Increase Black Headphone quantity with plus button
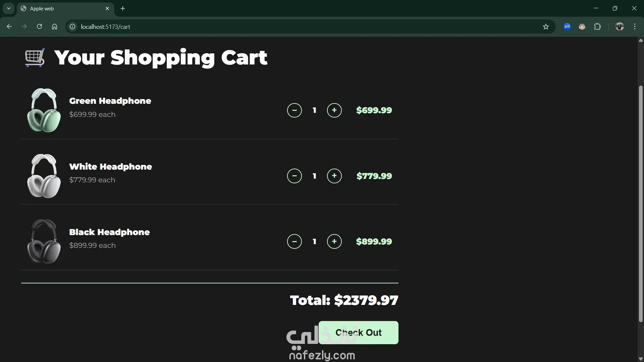This screenshot has width=644, height=362. [x=334, y=241]
